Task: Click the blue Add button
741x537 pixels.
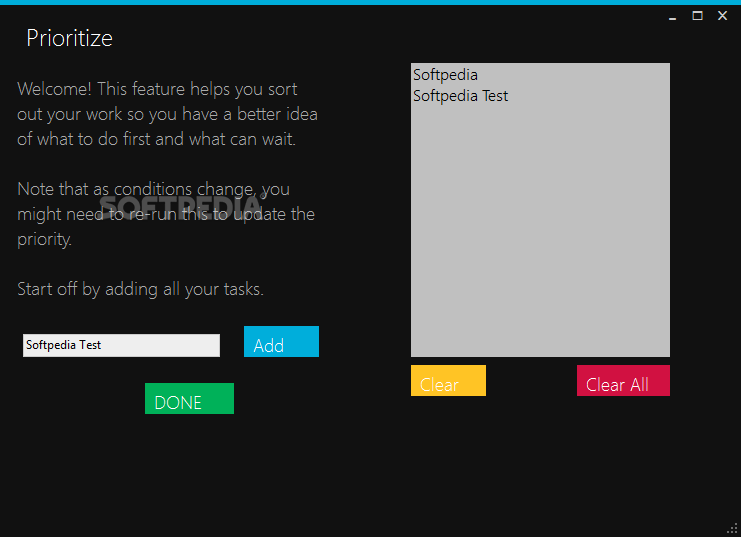Action: [x=281, y=341]
